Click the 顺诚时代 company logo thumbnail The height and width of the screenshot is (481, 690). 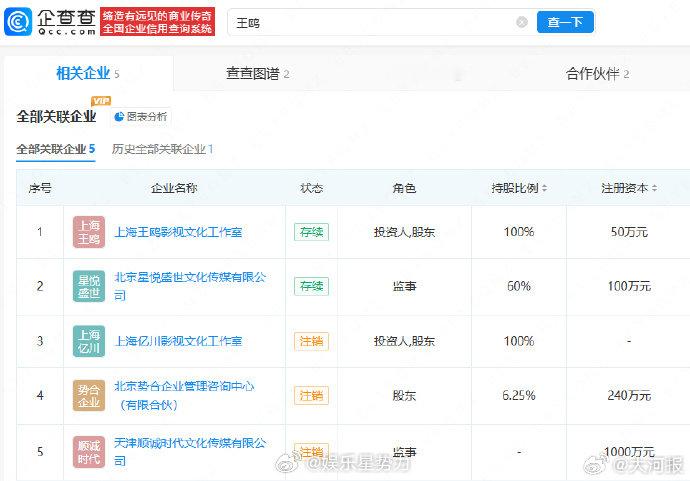click(x=89, y=452)
